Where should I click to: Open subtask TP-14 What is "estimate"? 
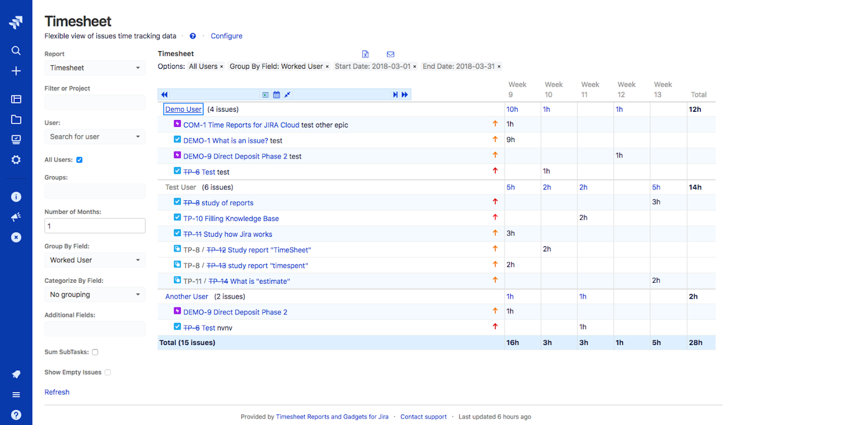coord(250,281)
